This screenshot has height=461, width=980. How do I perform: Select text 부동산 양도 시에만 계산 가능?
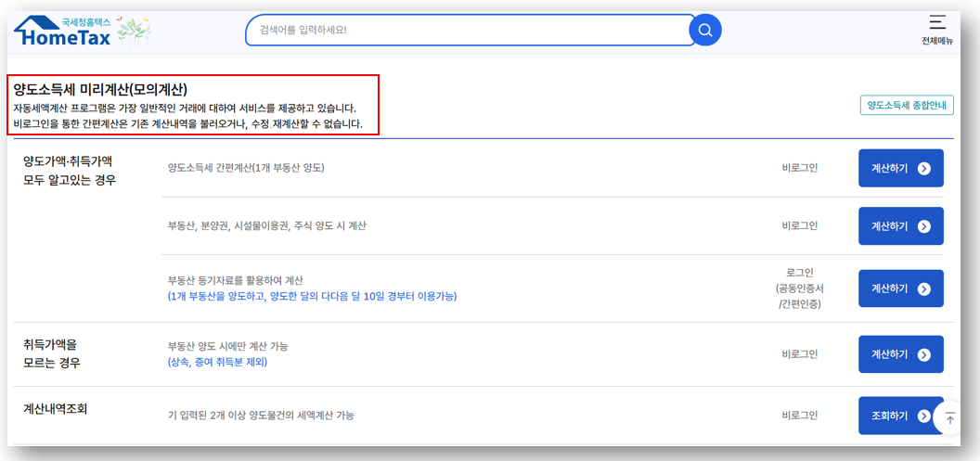228,345
